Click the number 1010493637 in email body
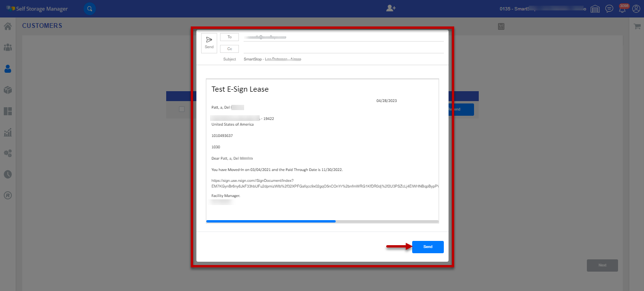644x291 pixels. [x=222, y=136]
